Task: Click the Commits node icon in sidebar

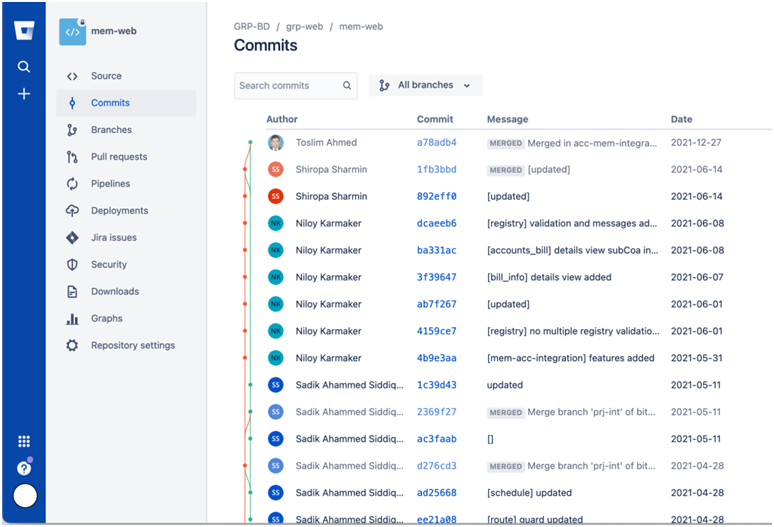Action: [73, 103]
